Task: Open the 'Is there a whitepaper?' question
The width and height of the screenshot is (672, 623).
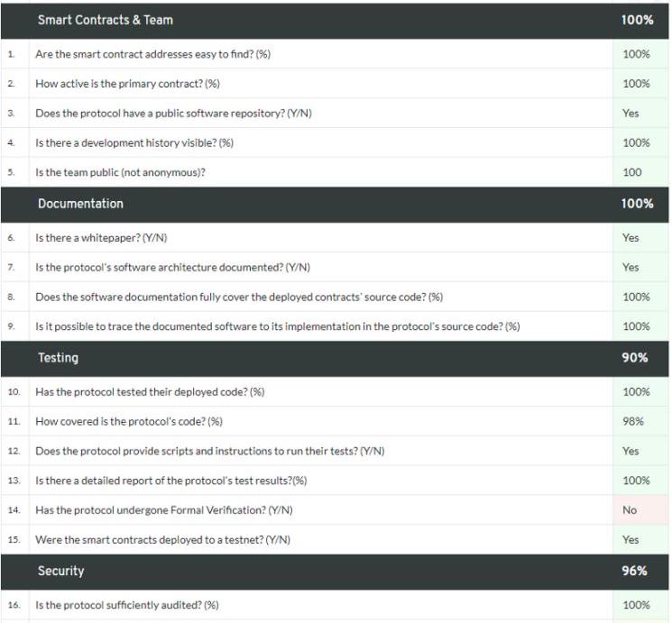Action: pos(101,238)
